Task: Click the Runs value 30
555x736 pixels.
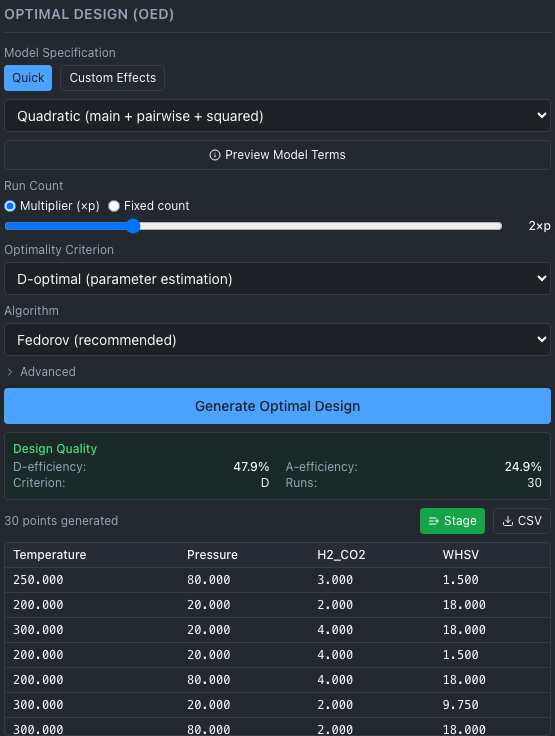Action: click(534, 483)
